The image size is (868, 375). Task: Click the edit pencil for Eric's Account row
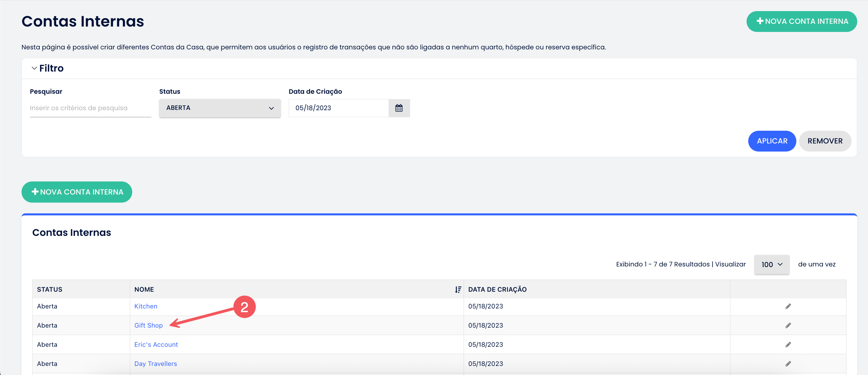[x=788, y=345]
